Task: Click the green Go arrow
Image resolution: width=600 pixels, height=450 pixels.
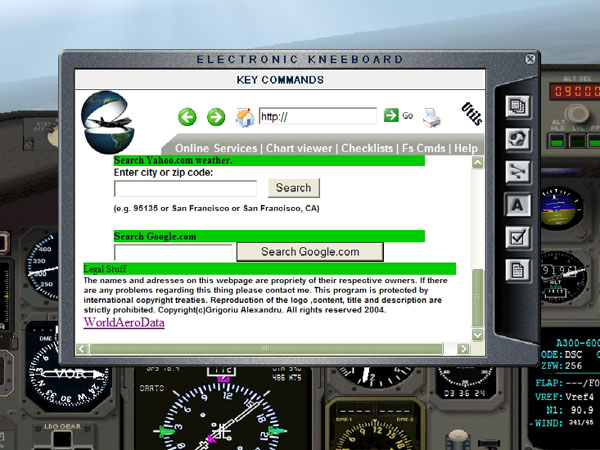Action: click(x=391, y=116)
